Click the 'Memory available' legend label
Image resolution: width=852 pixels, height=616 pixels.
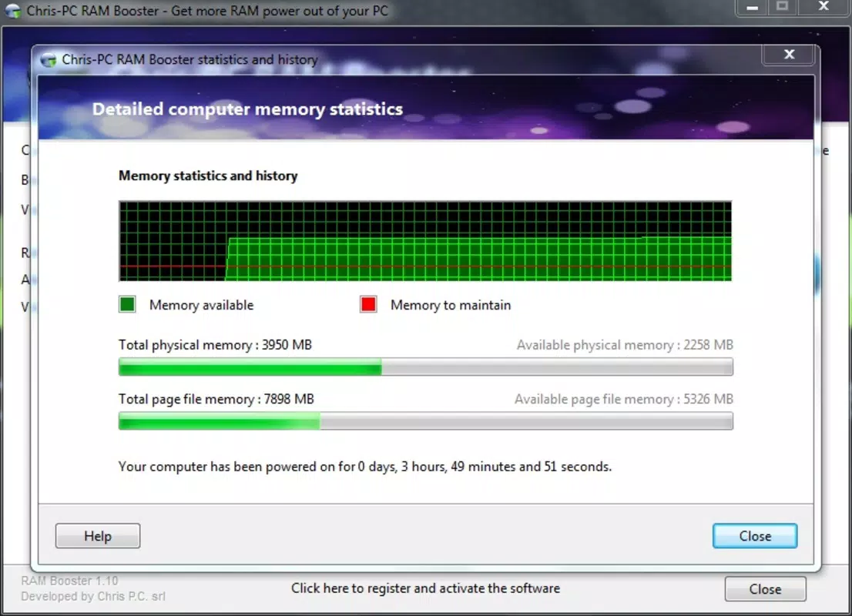click(202, 305)
